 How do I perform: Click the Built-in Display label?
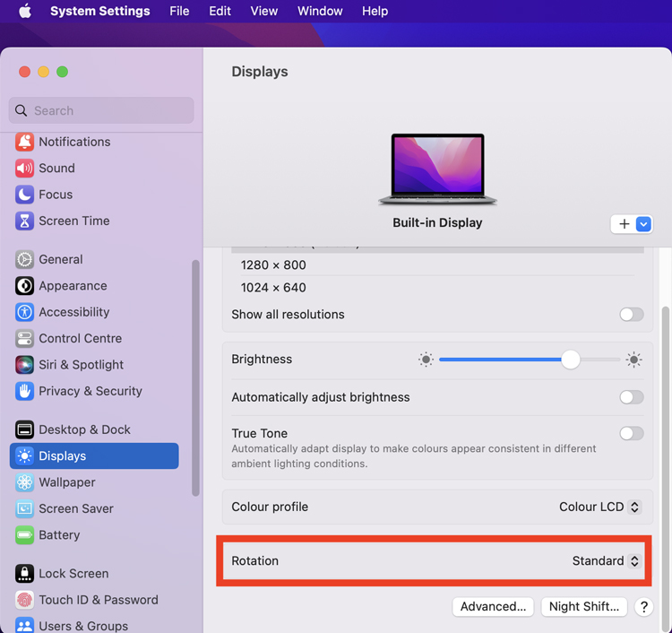(x=437, y=222)
